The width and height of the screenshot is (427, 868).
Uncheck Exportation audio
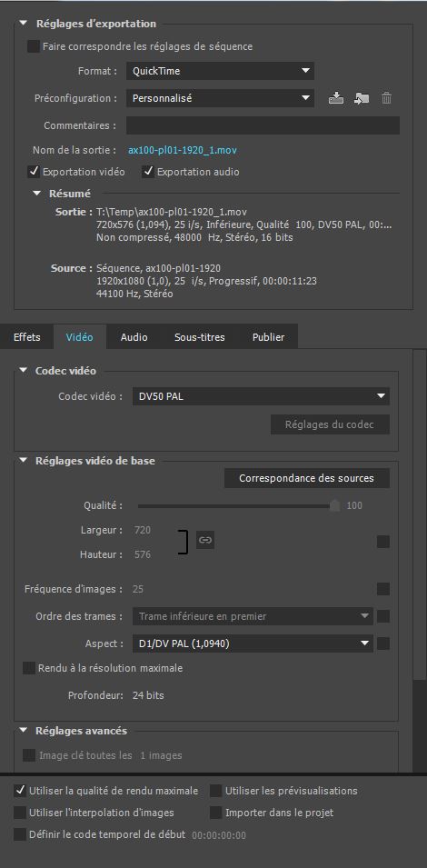[148, 172]
